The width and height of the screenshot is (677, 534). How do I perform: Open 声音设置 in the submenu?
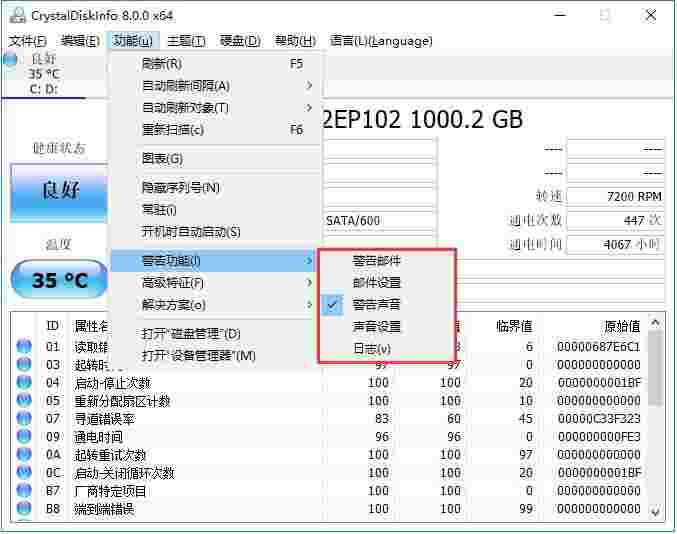[387, 327]
